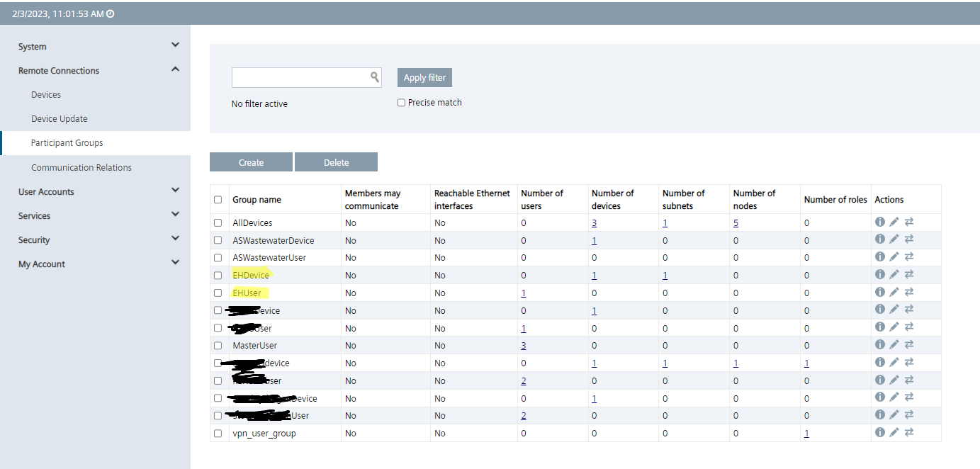The image size is (980, 469).
Task: Open info icon for AllDevices group
Action: coord(880,222)
